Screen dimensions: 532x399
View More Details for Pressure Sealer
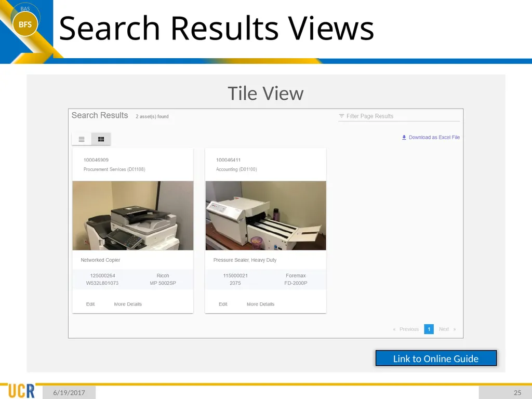tap(261, 304)
